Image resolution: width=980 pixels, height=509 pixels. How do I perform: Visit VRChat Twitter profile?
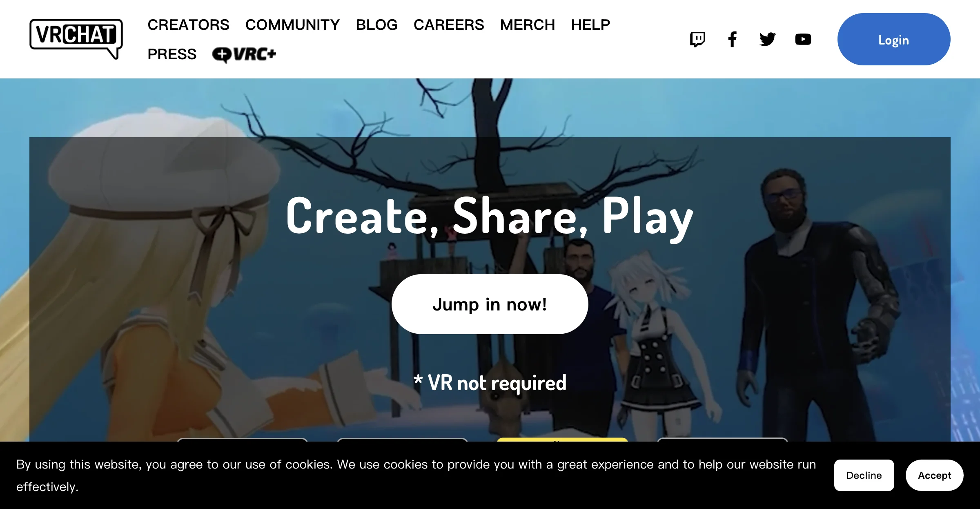767,40
